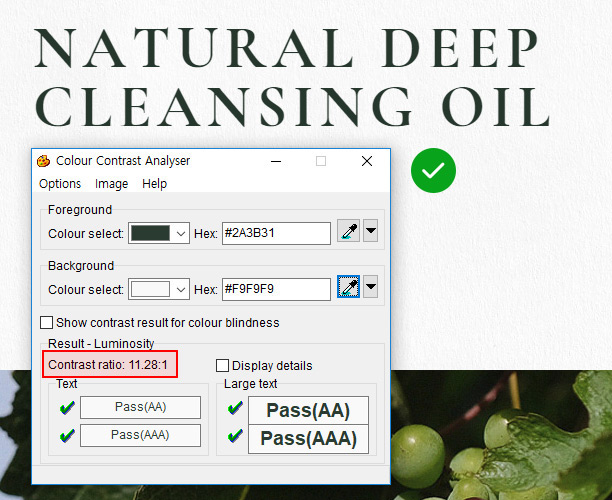Image resolution: width=612 pixels, height=500 pixels.
Task: Click the Foreground hex field #2A3B31
Action: click(275, 233)
